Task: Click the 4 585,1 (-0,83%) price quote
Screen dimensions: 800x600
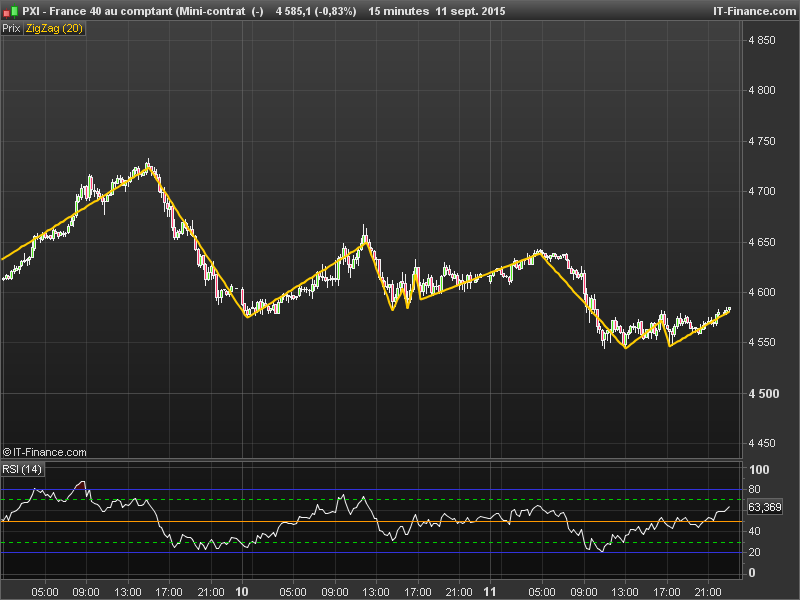Action: pos(316,12)
